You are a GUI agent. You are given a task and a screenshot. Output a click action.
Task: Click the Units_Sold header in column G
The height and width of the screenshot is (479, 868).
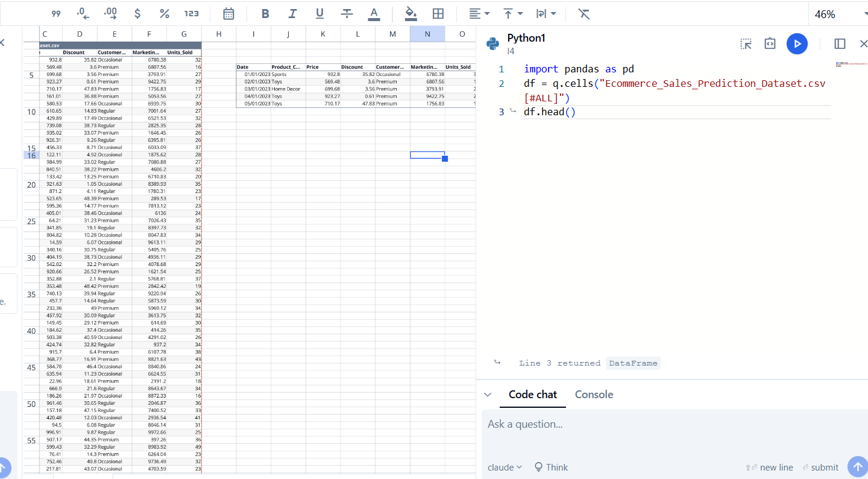[x=184, y=52]
